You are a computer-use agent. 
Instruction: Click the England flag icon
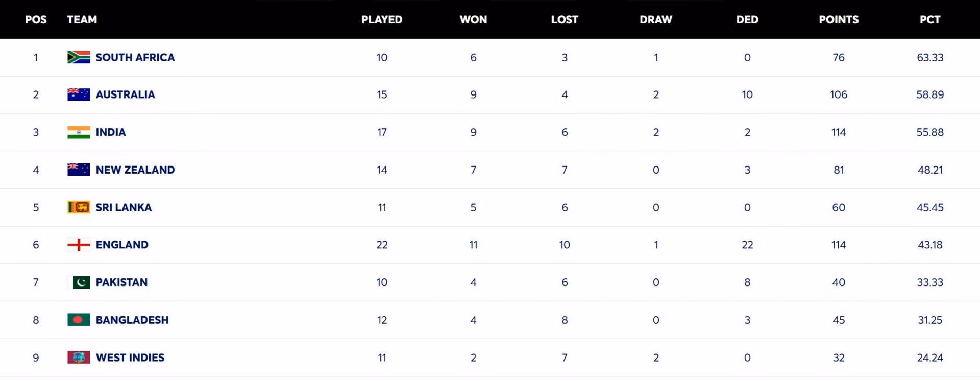[79, 245]
